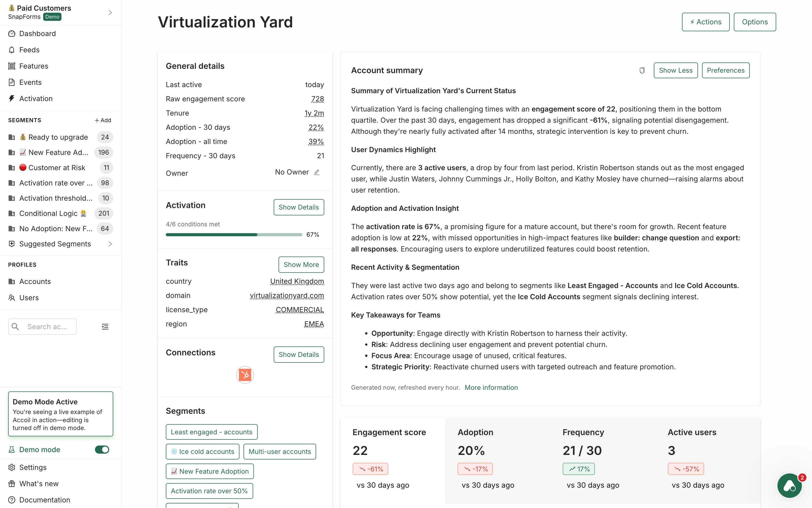Select the Events document icon
Screen dimensions: 812x508
(x=12, y=82)
